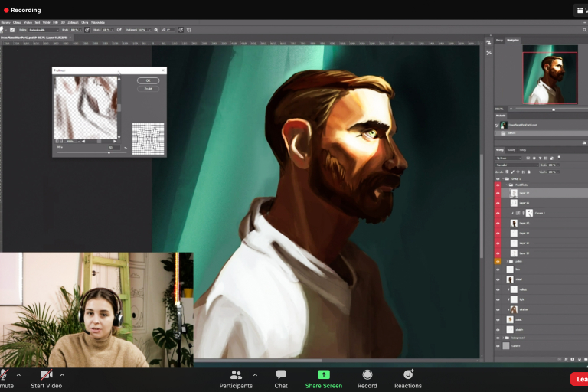Open the Filtr menu in the menu bar

pos(55,22)
